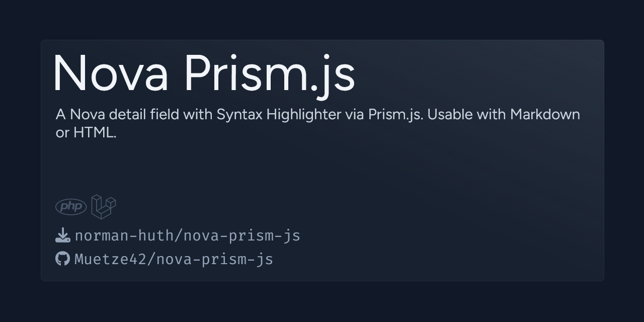Click "or HTML." on the description's second line
Image resolution: width=644 pixels, height=322 pixels.
coord(86,133)
